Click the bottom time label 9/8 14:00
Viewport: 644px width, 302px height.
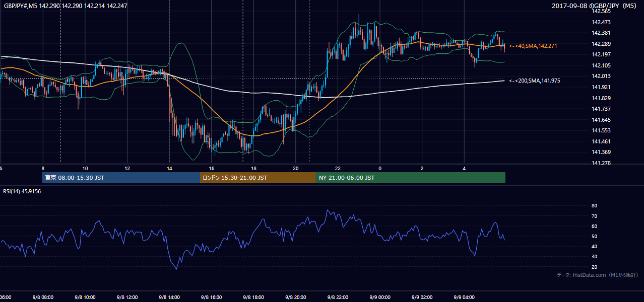169,297
